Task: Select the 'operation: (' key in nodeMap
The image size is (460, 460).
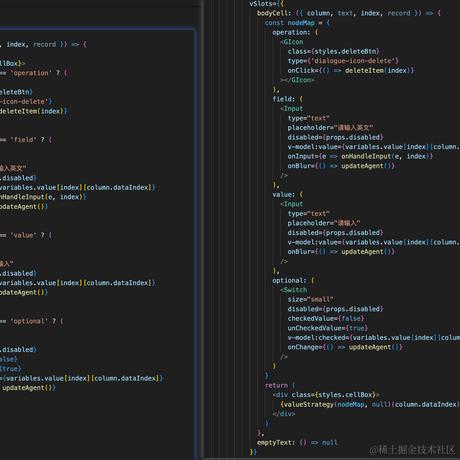Action: tap(295, 32)
